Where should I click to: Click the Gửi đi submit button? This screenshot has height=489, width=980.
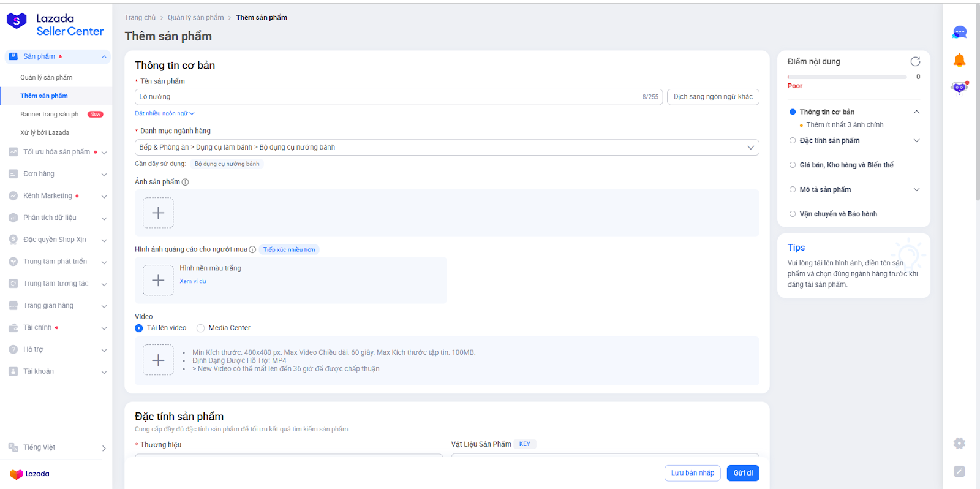click(x=743, y=473)
